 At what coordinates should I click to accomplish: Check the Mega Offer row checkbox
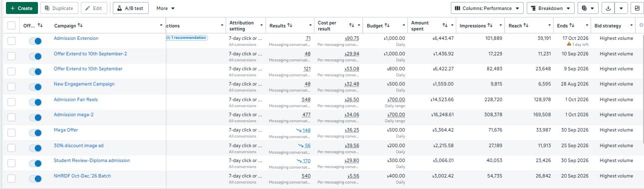coord(11,133)
